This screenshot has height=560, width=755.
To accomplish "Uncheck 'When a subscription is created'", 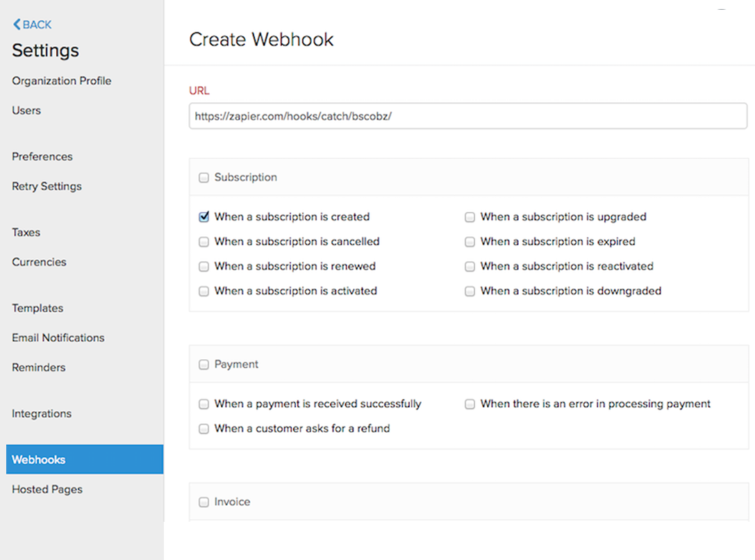I will pos(204,217).
